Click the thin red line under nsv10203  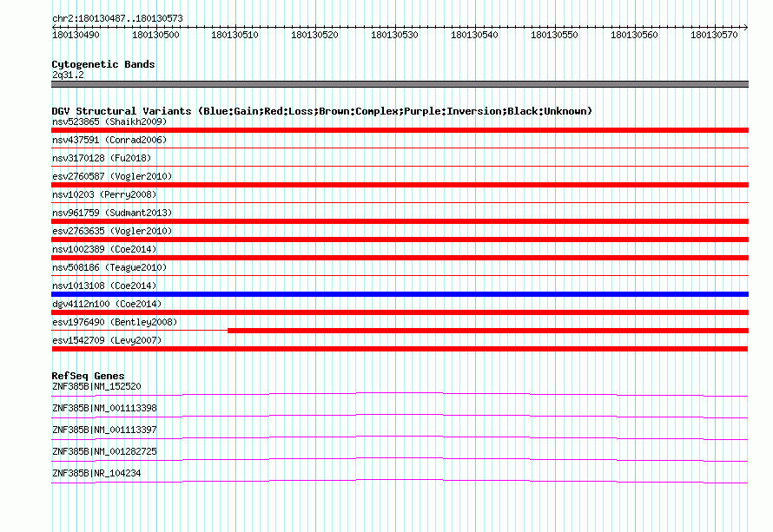click(400, 202)
